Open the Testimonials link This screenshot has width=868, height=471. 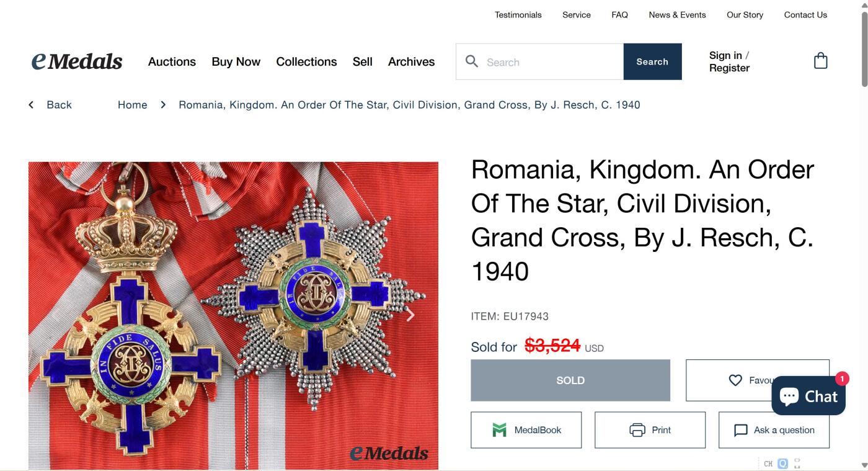(x=518, y=15)
